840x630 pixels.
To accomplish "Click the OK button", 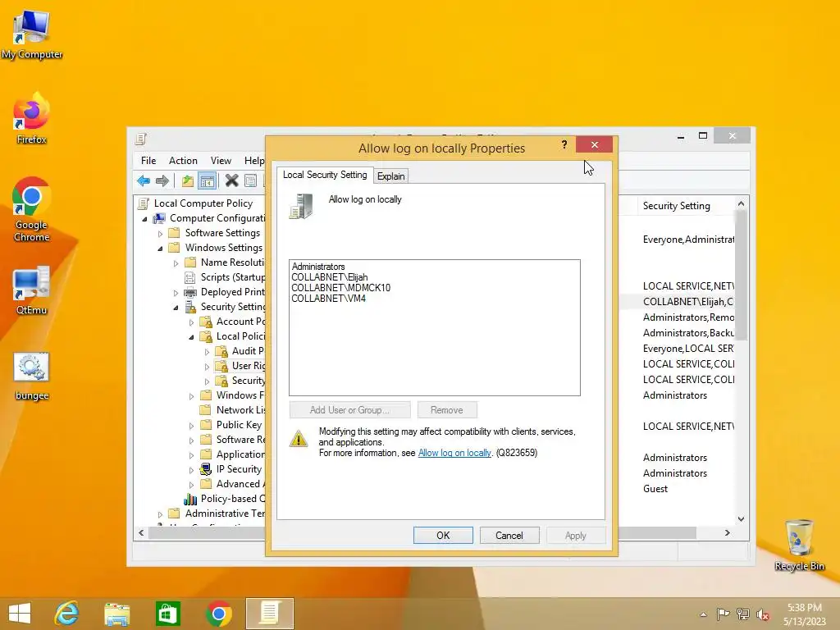I will [443, 535].
